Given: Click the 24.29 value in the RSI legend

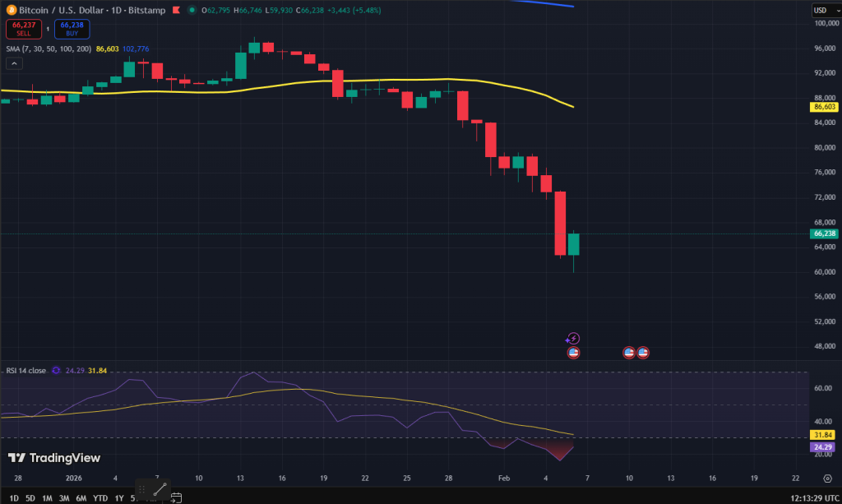Looking at the screenshot, I should (x=75, y=370).
